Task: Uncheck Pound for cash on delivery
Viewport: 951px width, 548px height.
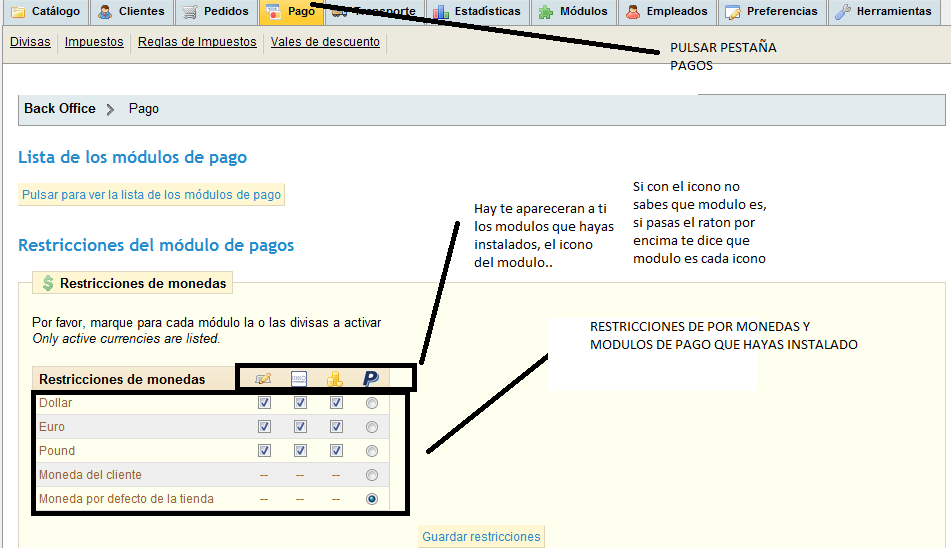Action: click(x=336, y=450)
